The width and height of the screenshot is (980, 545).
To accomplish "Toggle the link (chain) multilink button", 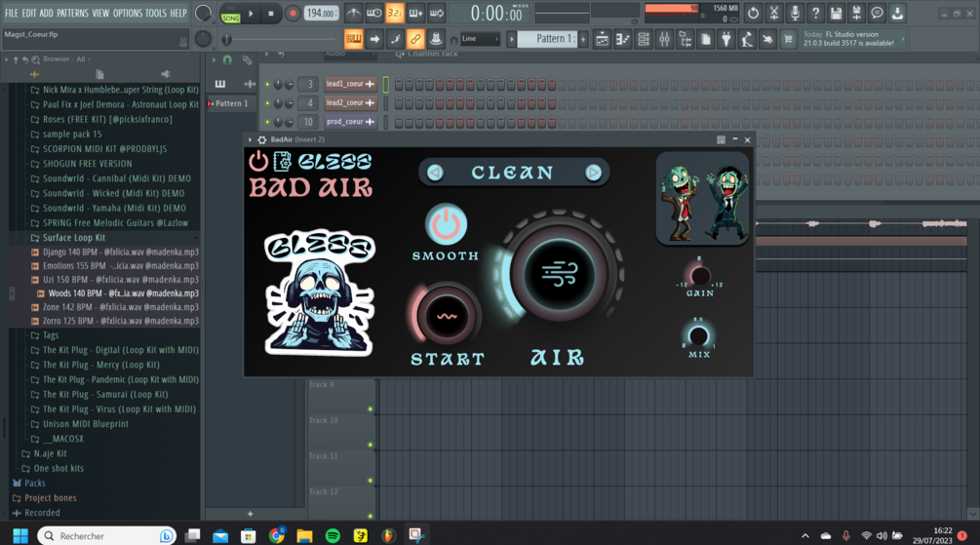I will coord(415,39).
